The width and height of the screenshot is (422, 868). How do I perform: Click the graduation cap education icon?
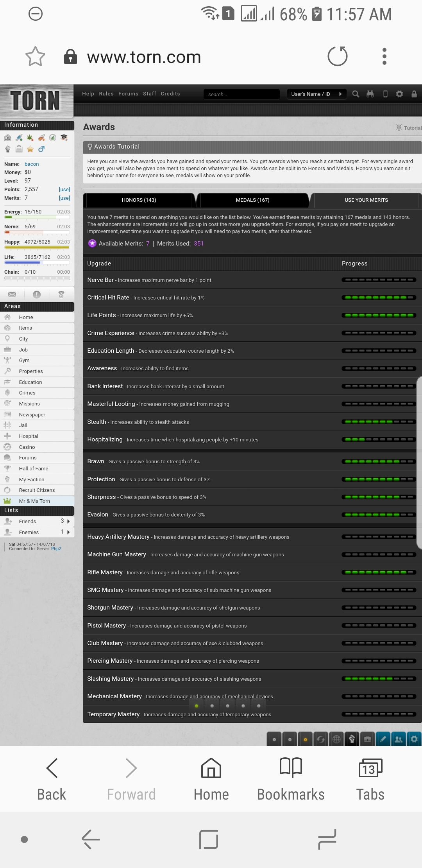[x=64, y=138]
